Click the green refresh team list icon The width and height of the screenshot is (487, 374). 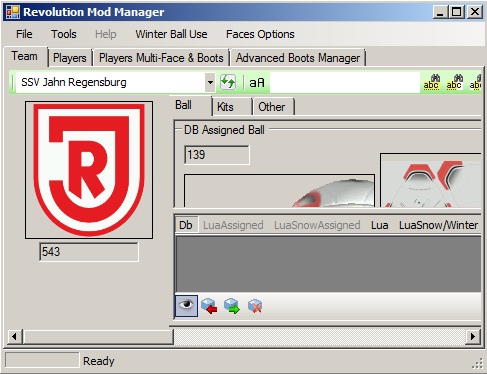[x=228, y=82]
